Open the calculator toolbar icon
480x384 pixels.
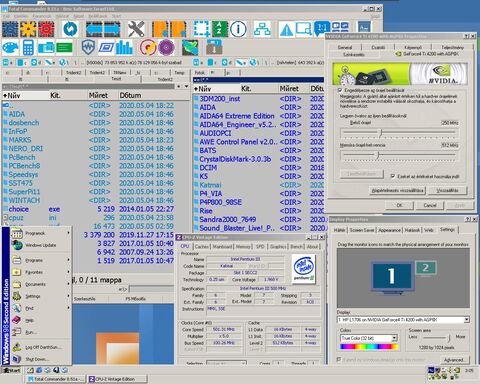point(28,48)
